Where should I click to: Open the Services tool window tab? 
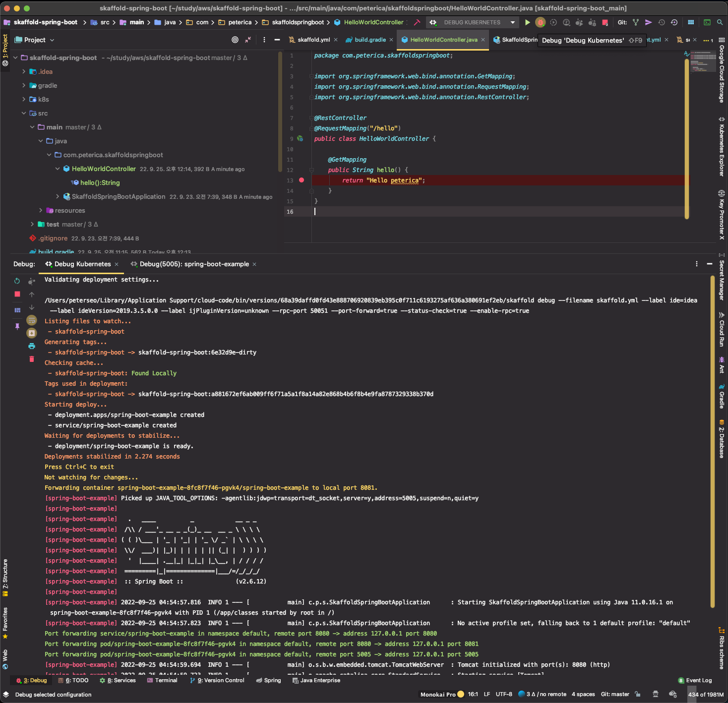tap(118, 680)
